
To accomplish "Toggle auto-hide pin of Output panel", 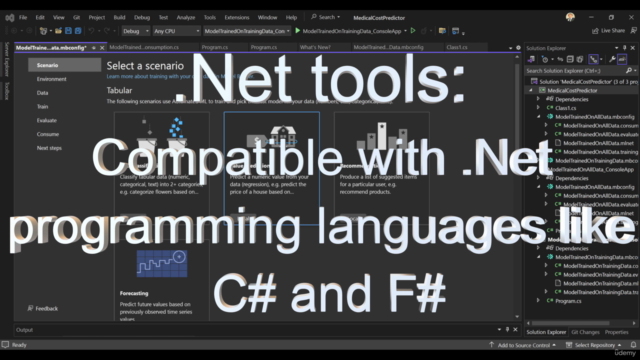I will [507, 330].
